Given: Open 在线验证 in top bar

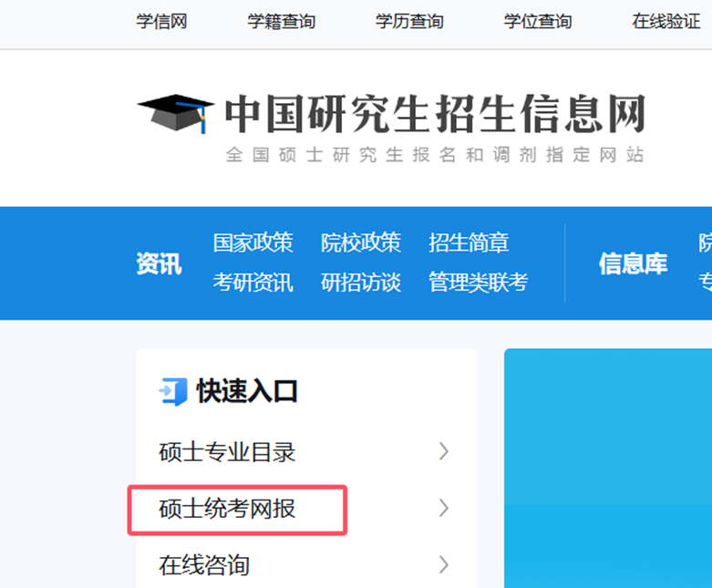Looking at the screenshot, I should coord(666,22).
